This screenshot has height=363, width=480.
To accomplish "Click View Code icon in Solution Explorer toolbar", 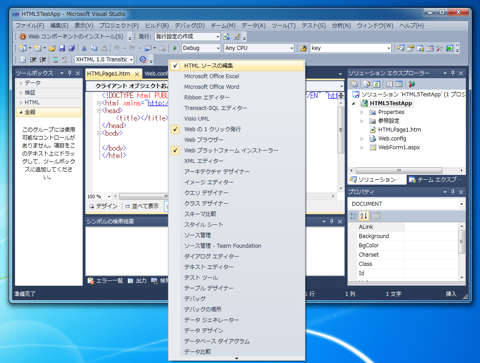I will tap(389, 84).
